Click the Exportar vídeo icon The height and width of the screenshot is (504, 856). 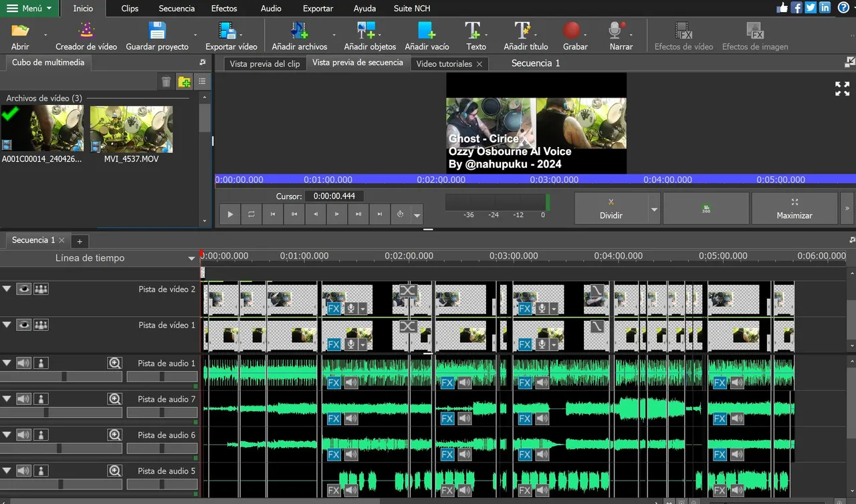click(227, 30)
